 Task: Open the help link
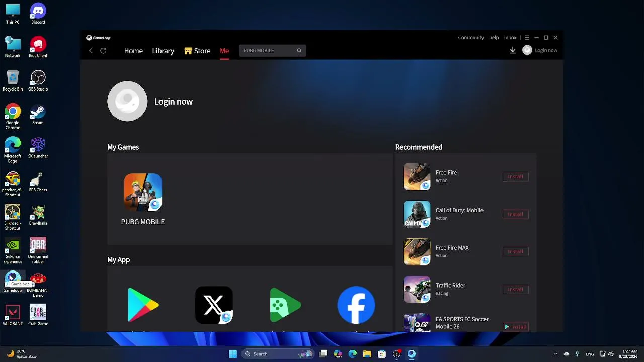coord(494,38)
